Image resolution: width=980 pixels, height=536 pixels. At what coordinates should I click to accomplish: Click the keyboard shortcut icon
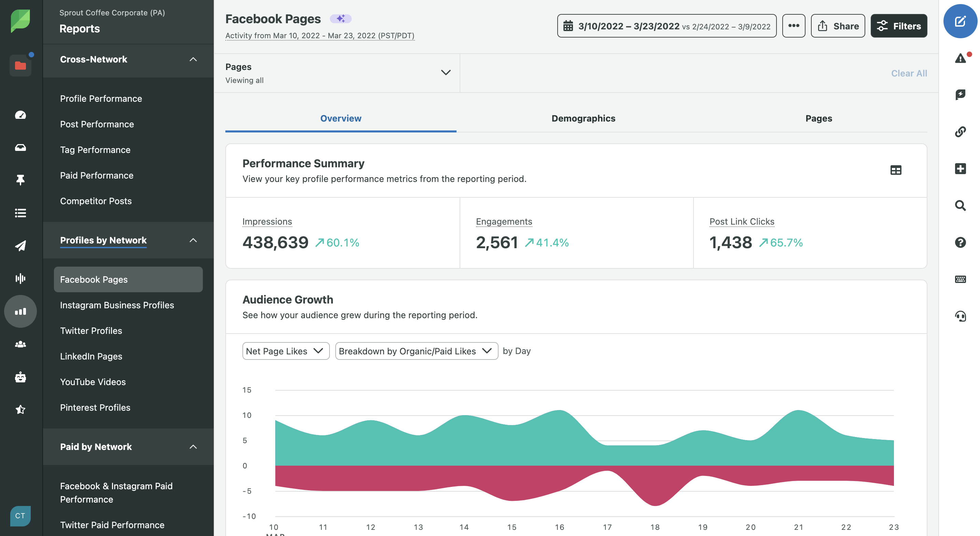[960, 279]
